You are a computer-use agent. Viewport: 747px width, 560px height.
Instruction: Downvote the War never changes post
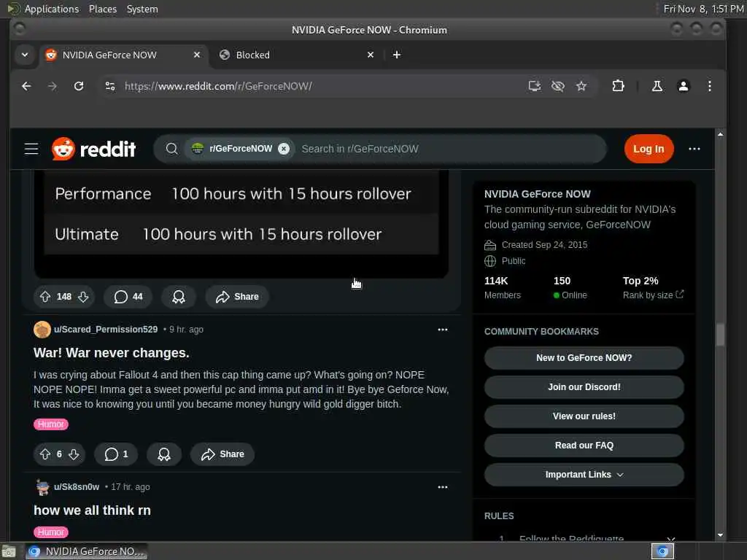(x=74, y=454)
